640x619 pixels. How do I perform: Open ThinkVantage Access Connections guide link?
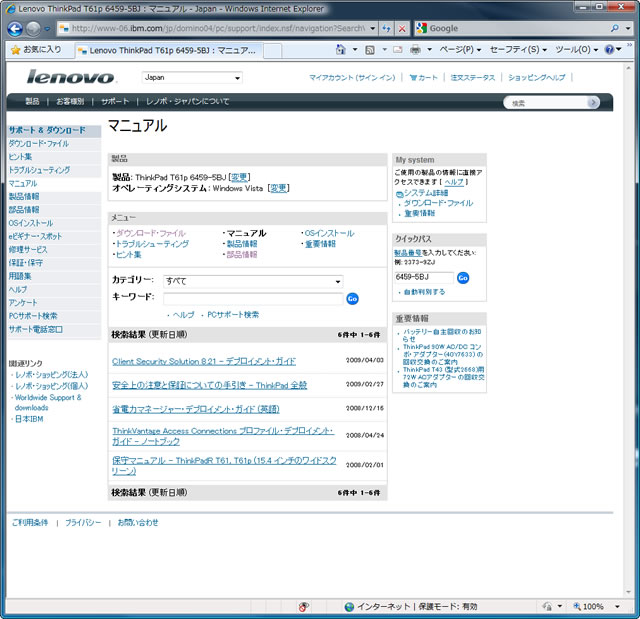coord(223,436)
